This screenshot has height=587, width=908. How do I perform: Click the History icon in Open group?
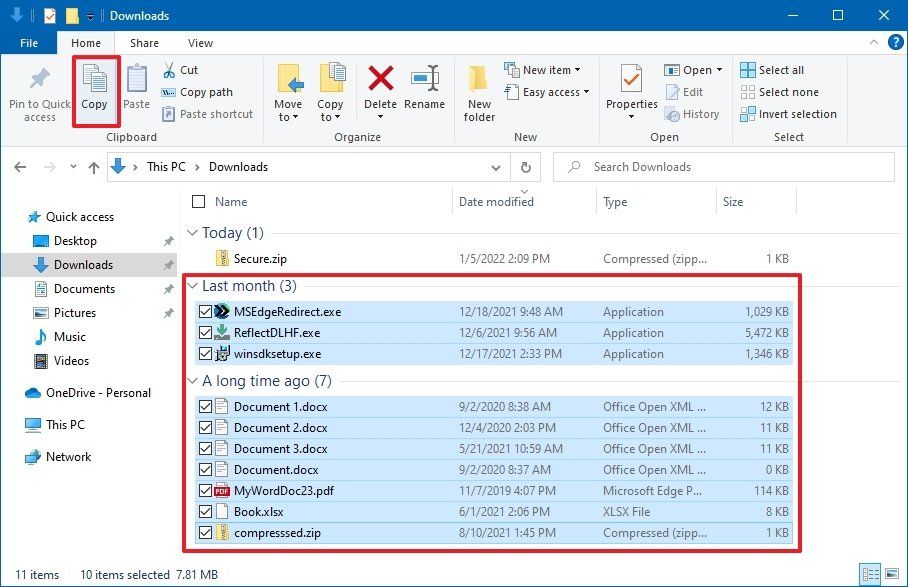[694, 114]
